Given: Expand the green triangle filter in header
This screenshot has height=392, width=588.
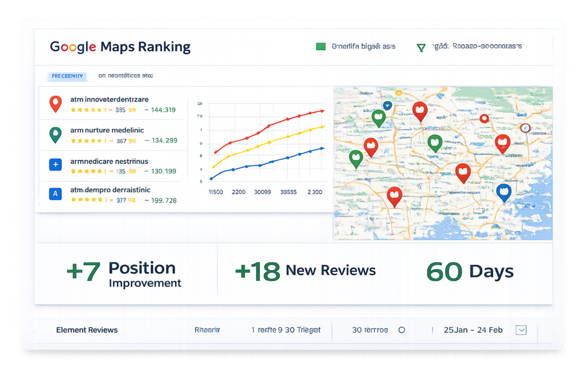Looking at the screenshot, I should 421,47.
